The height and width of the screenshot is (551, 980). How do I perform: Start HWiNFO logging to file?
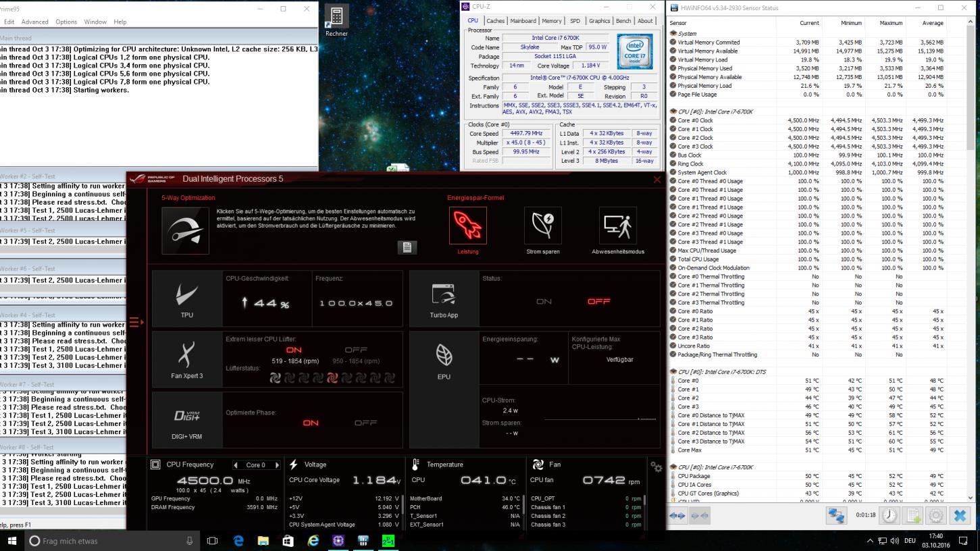pyautogui.click(x=913, y=515)
